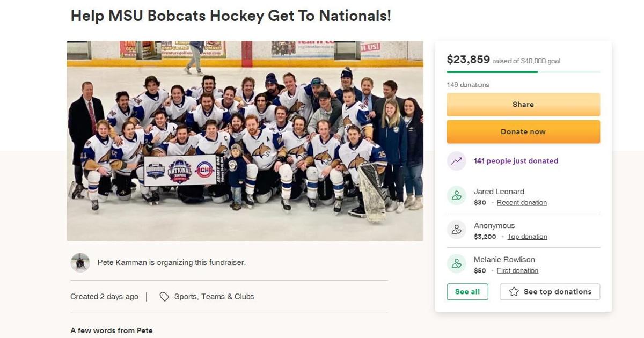Follow the First donation link
Screen dimensions: 644x338
click(x=517, y=271)
